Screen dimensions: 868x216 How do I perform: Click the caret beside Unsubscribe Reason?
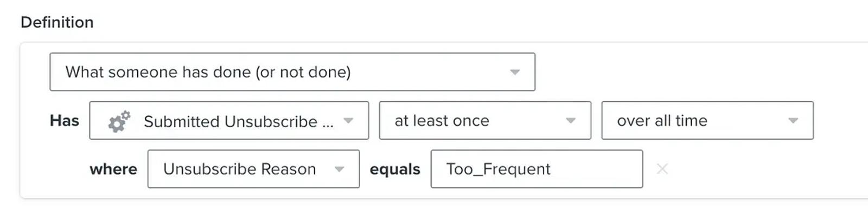click(339, 169)
